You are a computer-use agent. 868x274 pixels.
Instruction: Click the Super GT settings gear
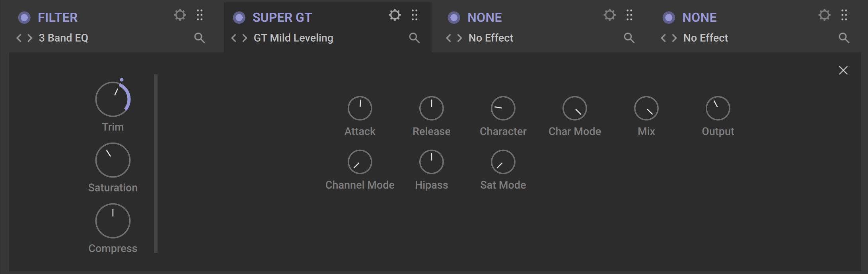(395, 15)
